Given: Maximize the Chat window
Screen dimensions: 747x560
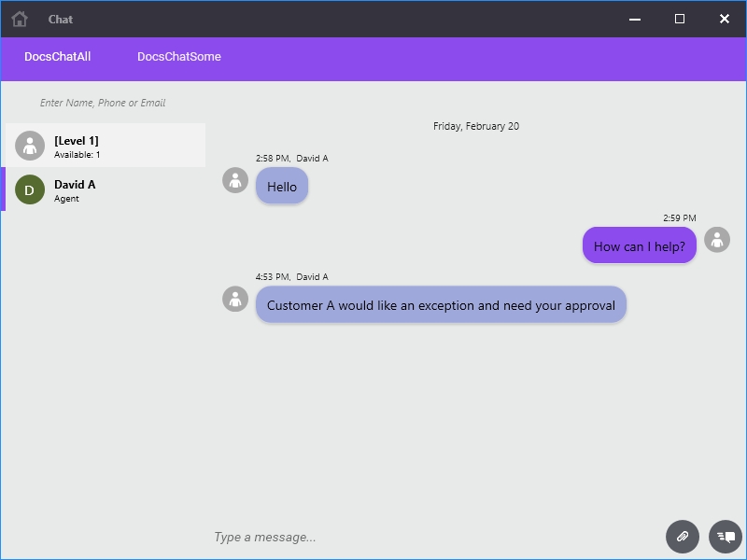Looking at the screenshot, I should click(680, 19).
